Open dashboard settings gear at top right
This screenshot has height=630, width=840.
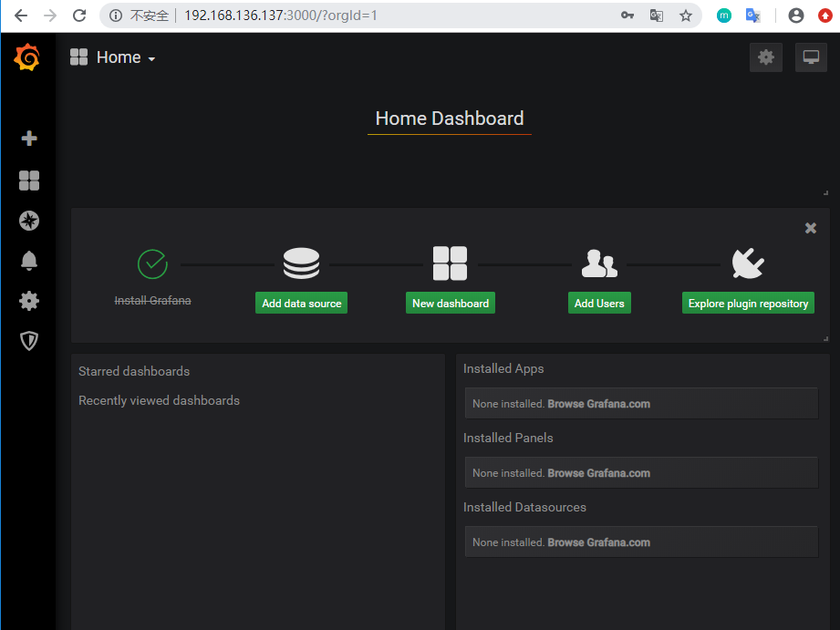coord(766,57)
